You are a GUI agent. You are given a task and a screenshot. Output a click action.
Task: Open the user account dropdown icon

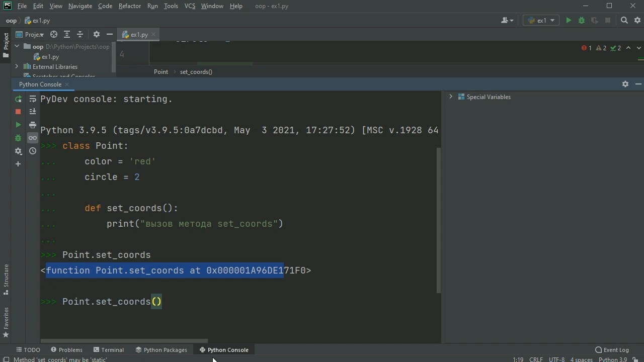point(507,21)
